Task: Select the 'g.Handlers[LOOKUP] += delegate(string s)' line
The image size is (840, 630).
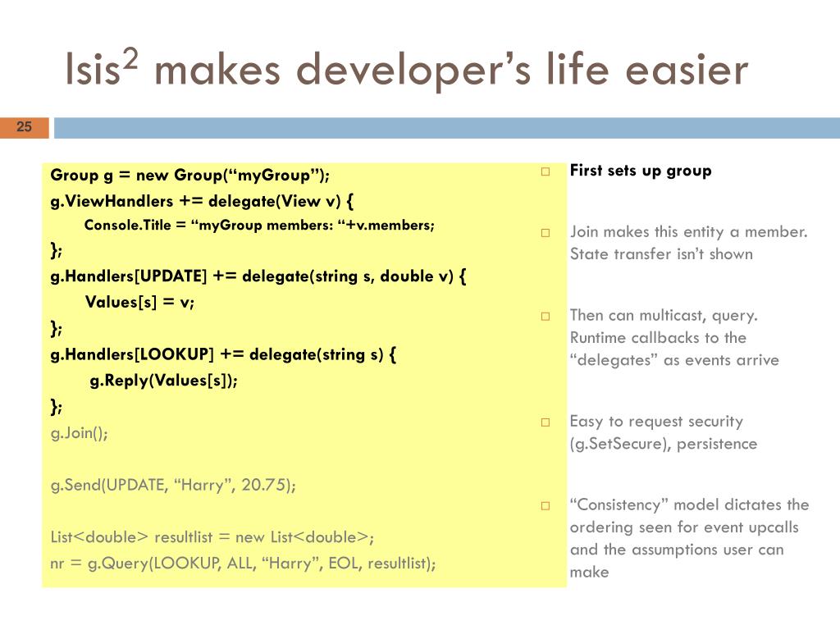Action: [x=223, y=354]
